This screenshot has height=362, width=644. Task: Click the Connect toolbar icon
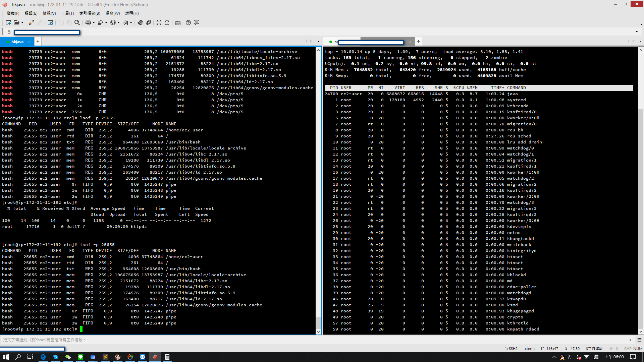point(31,22)
